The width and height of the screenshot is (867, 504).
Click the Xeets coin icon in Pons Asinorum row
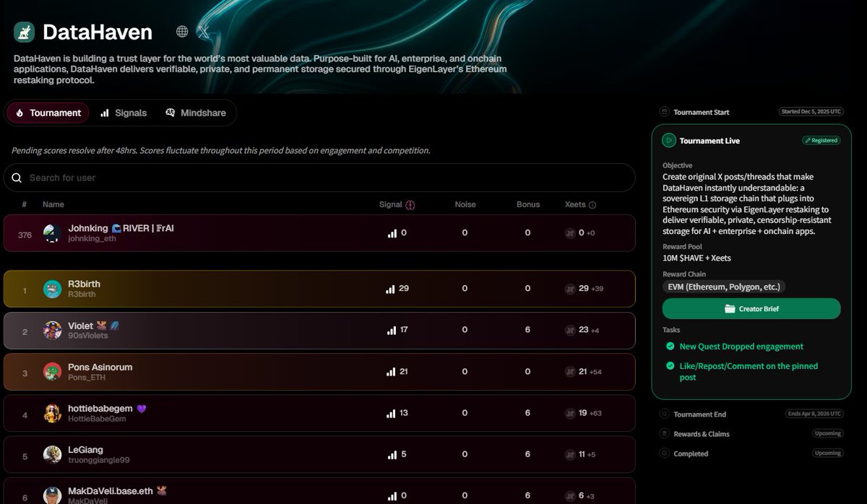[x=570, y=372]
